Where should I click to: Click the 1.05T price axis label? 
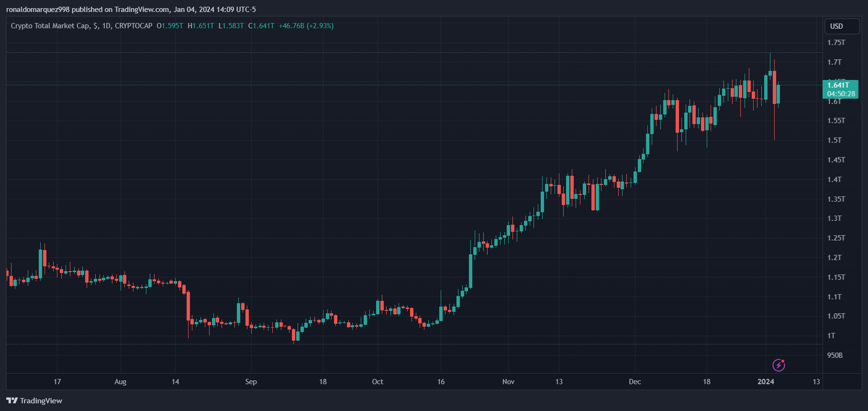836,316
